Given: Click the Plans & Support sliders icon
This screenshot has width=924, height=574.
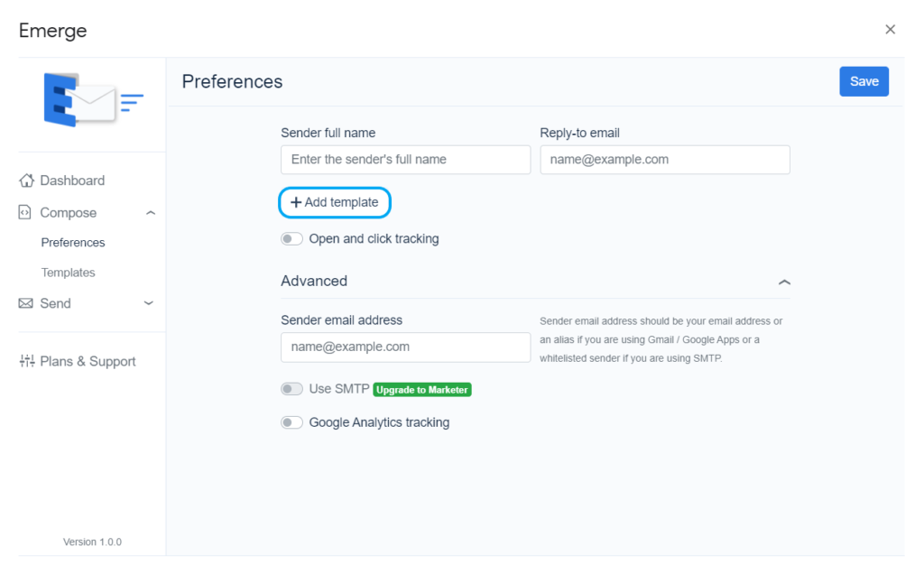Looking at the screenshot, I should [27, 361].
